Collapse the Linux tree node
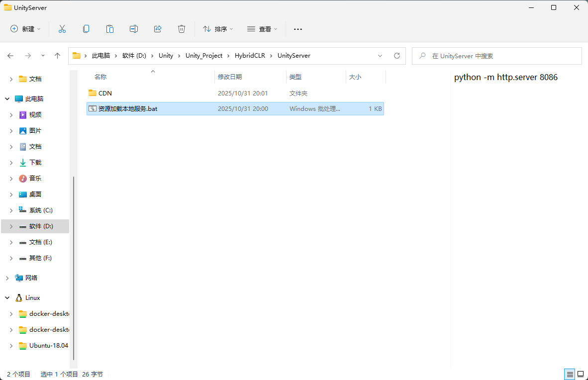 tap(7, 298)
